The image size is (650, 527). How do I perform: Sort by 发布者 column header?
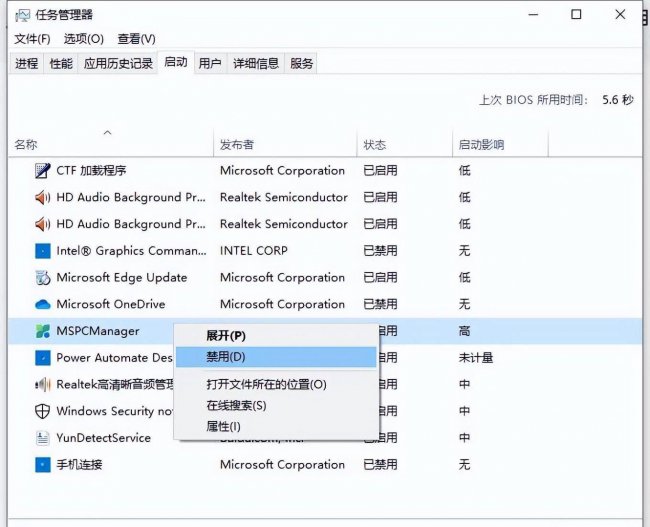(285, 144)
